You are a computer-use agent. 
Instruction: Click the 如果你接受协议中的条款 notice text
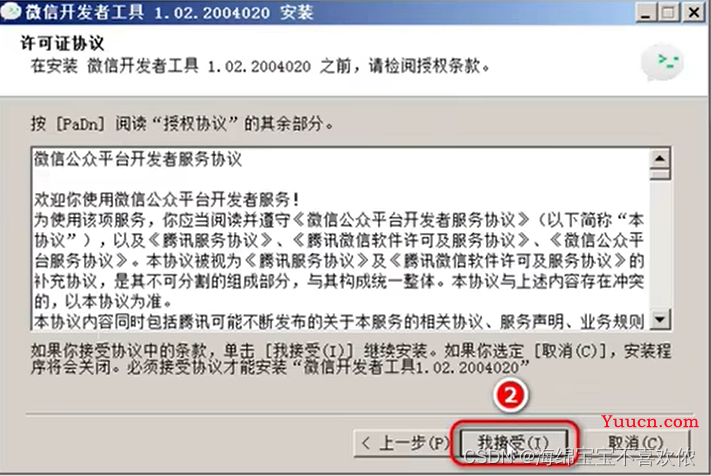[x=351, y=359]
